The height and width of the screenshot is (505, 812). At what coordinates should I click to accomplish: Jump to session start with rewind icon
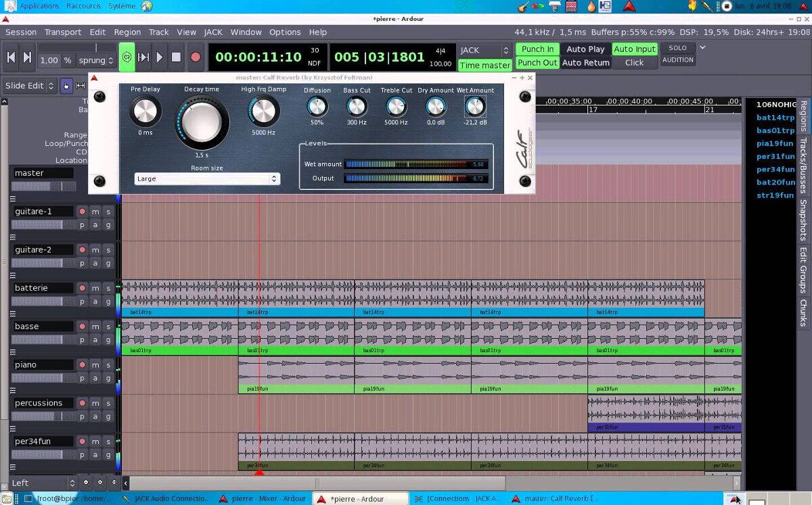pos(11,57)
